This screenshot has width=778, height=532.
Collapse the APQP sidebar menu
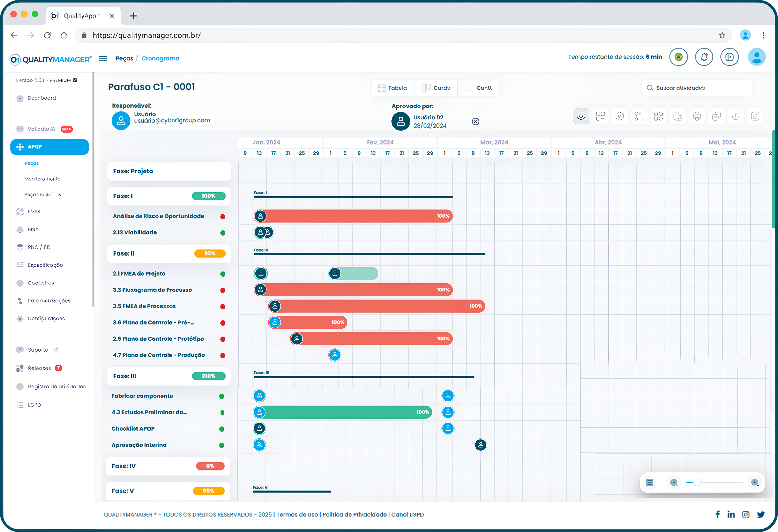[x=50, y=147]
